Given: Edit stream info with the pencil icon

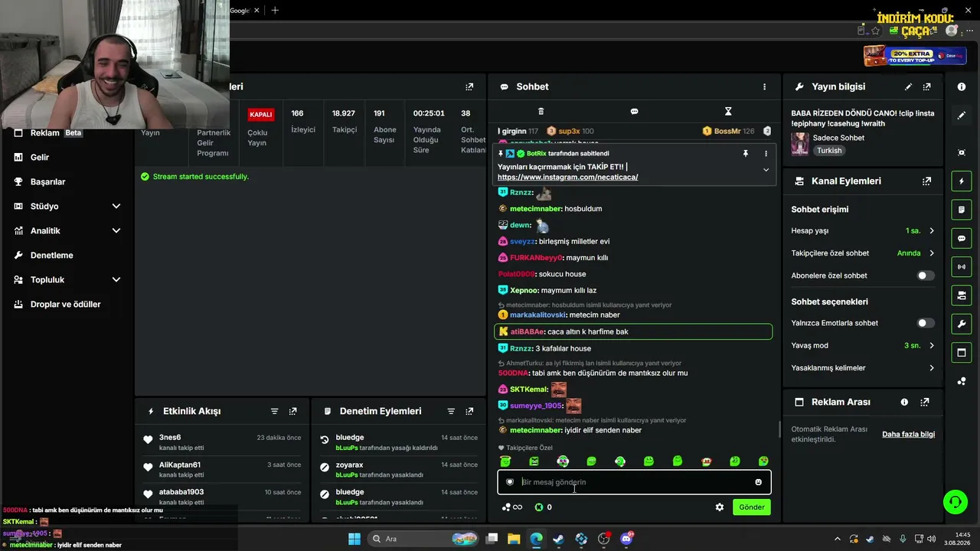Looking at the screenshot, I should pyautogui.click(x=909, y=86).
